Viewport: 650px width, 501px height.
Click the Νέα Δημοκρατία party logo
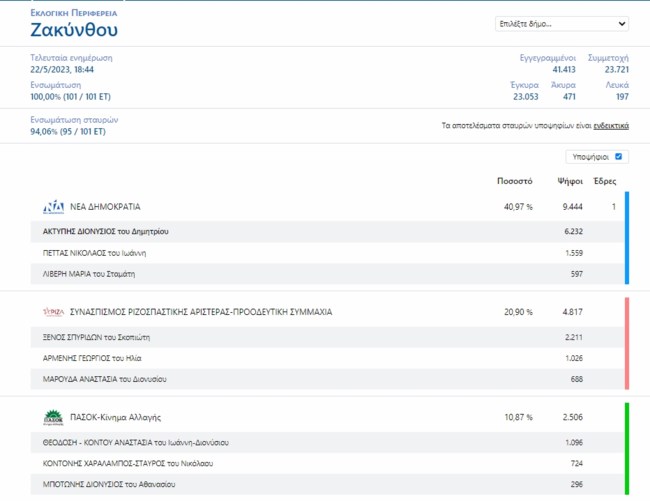click(53, 207)
